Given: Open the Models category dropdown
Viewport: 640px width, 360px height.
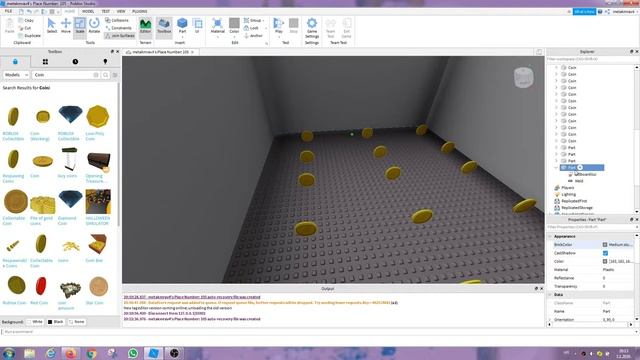Looking at the screenshot, I should 16,75.
